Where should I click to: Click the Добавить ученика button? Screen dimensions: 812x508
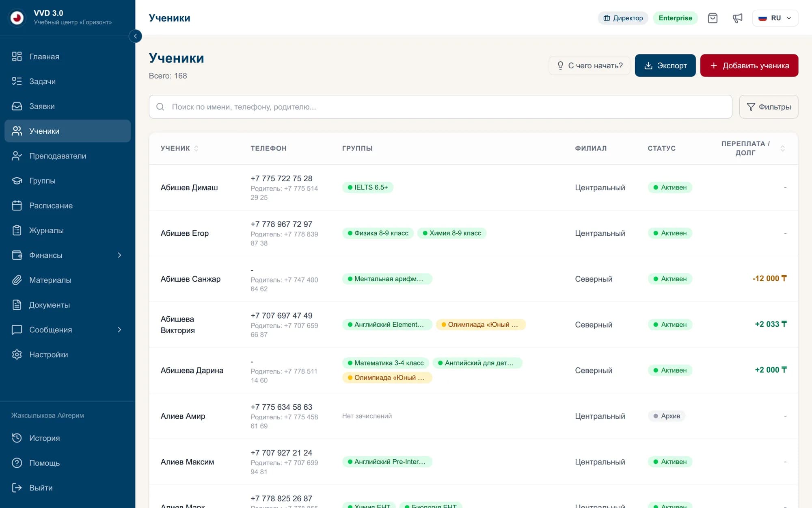pos(749,65)
